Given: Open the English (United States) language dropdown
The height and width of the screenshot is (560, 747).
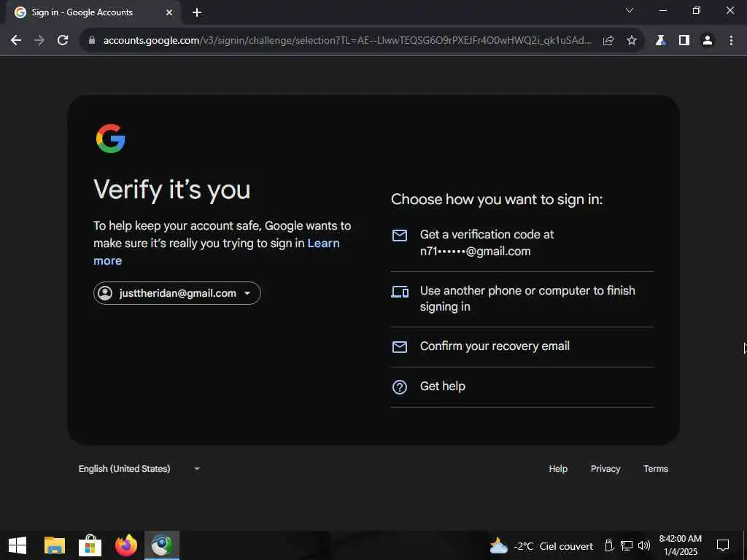Looking at the screenshot, I should 139,469.
